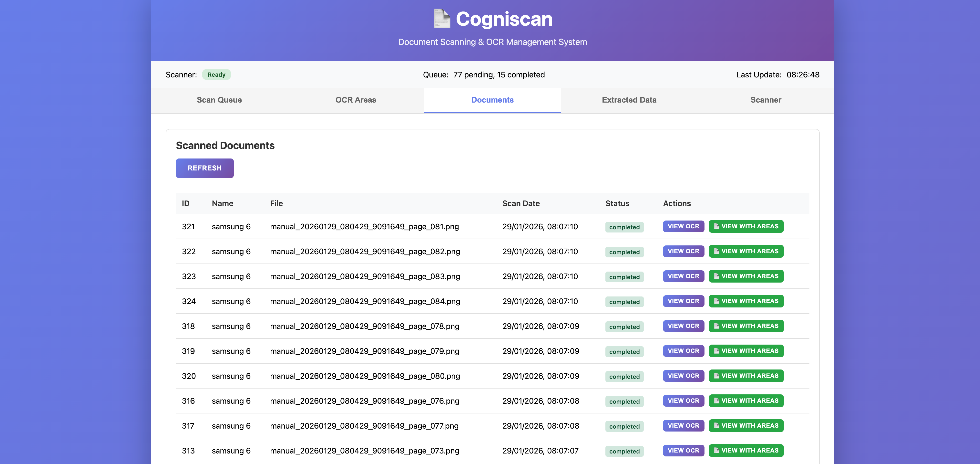The width and height of the screenshot is (980, 464).
Task: Click the Scan Date column header
Action: pyautogui.click(x=521, y=203)
